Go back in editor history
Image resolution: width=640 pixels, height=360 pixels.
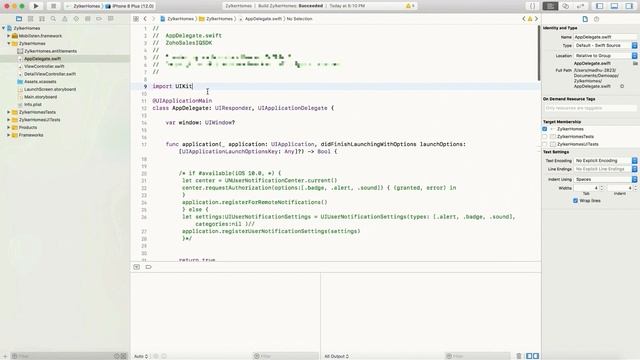pos(145,19)
